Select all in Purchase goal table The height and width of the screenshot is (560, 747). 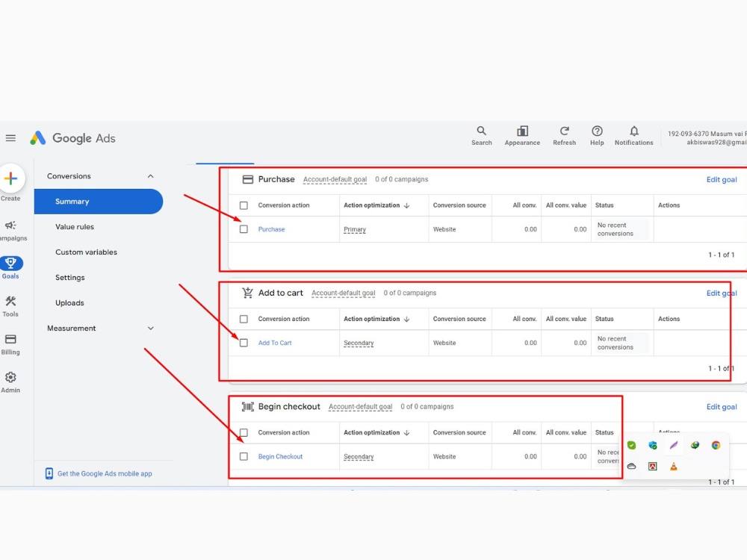tap(244, 205)
